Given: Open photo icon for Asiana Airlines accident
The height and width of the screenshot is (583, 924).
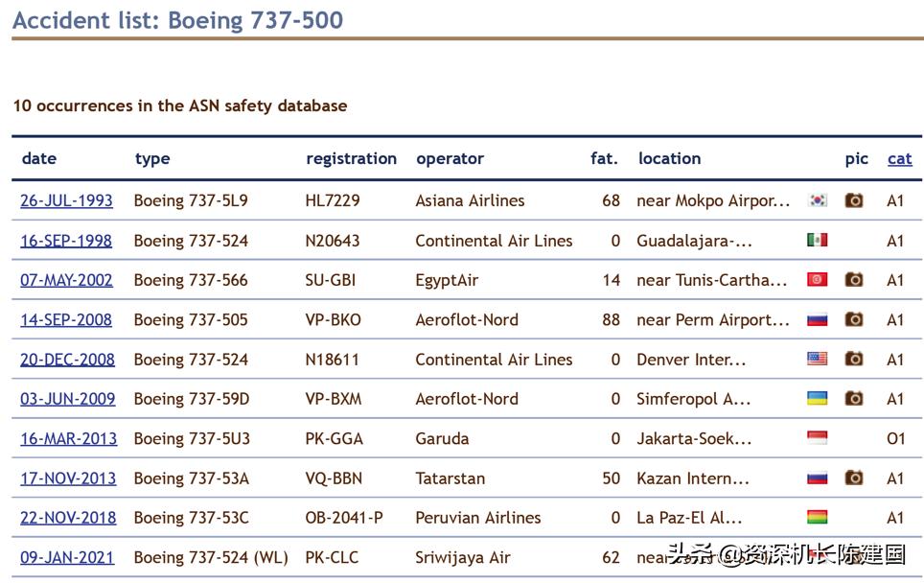Looking at the screenshot, I should click(854, 200).
